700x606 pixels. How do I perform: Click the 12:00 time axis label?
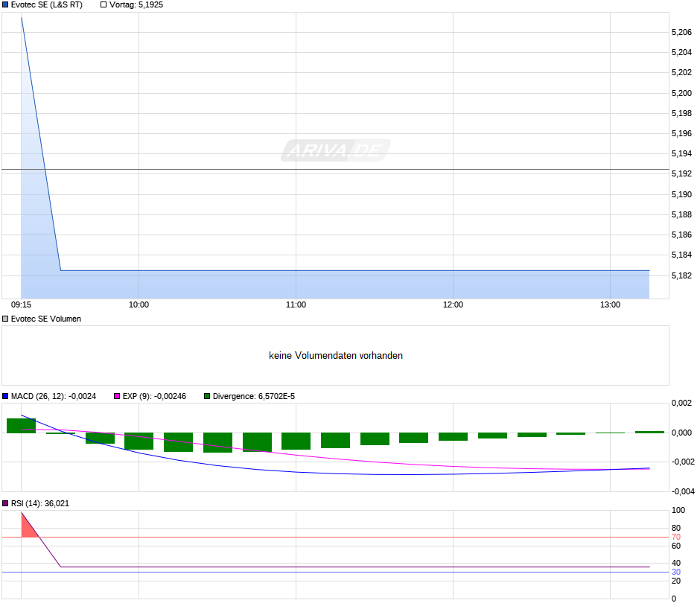tap(453, 304)
